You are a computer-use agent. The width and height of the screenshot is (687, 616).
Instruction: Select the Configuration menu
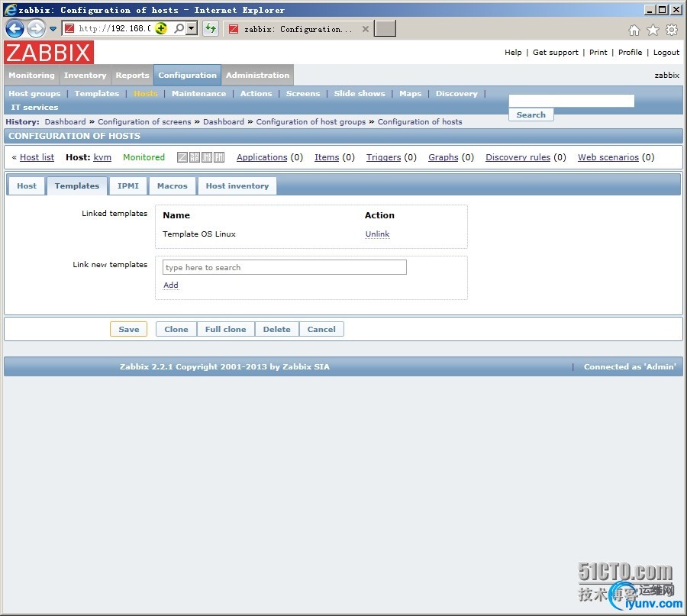coord(188,75)
